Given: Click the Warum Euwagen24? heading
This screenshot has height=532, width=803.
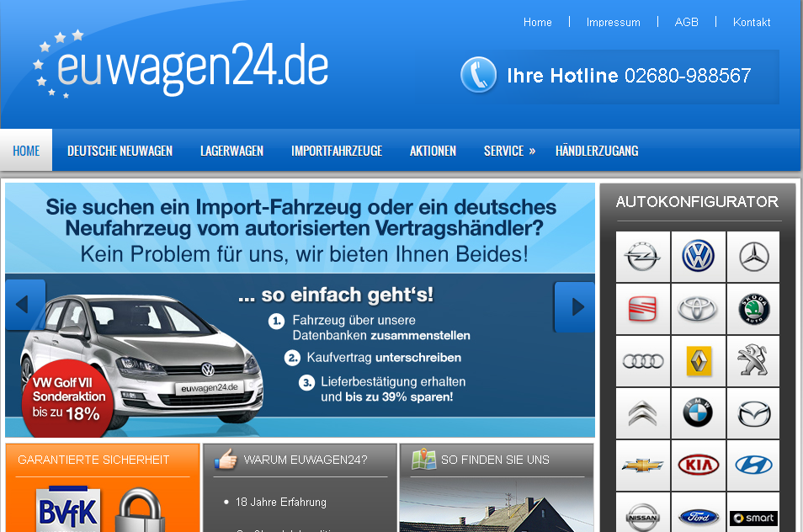Looking at the screenshot, I should (306, 460).
